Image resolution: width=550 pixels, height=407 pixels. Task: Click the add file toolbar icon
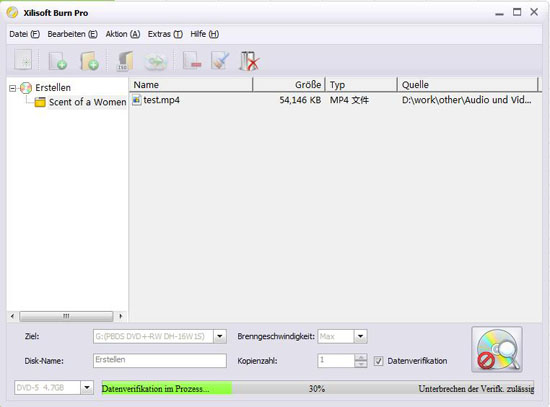pyautogui.click(x=58, y=60)
